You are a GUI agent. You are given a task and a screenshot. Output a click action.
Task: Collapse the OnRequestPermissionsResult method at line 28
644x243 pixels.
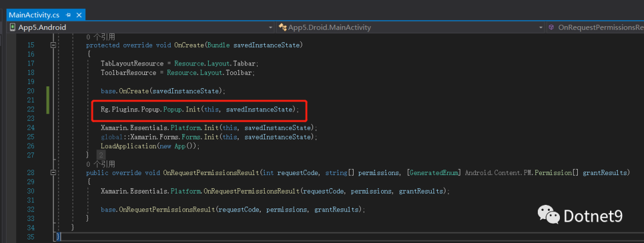pos(53,173)
